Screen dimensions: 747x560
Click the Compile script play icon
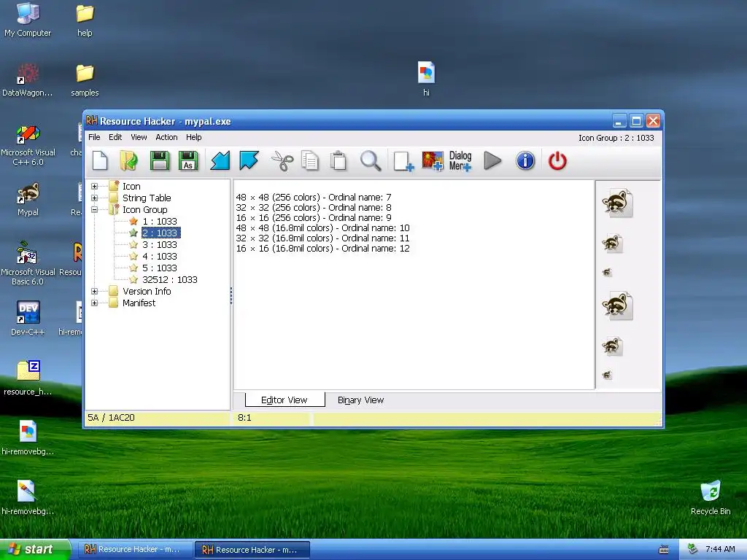(492, 160)
